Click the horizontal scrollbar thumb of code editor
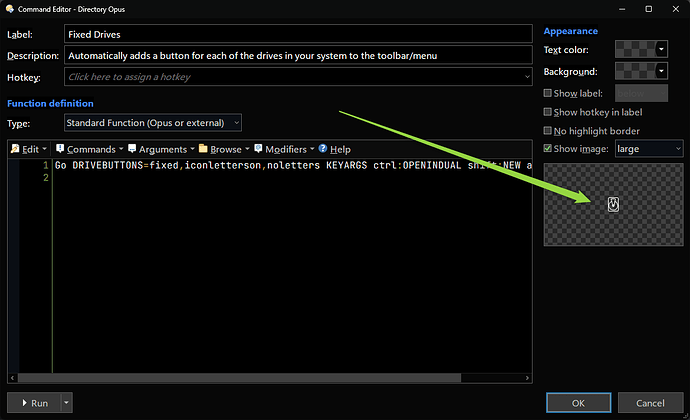The width and height of the screenshot is (690, 420). point(239,378)
